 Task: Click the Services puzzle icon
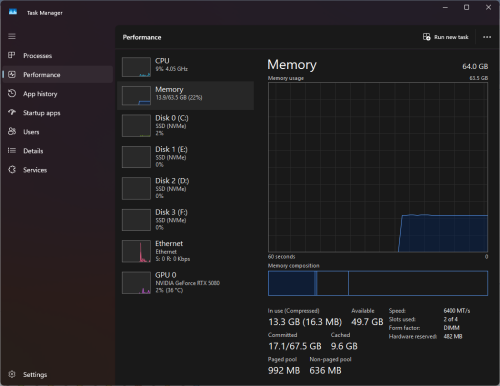tap(12, 170)
